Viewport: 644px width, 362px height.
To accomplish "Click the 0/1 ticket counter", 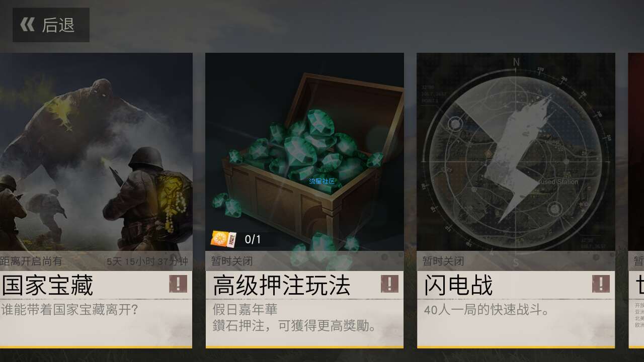I will coord(253,240).
